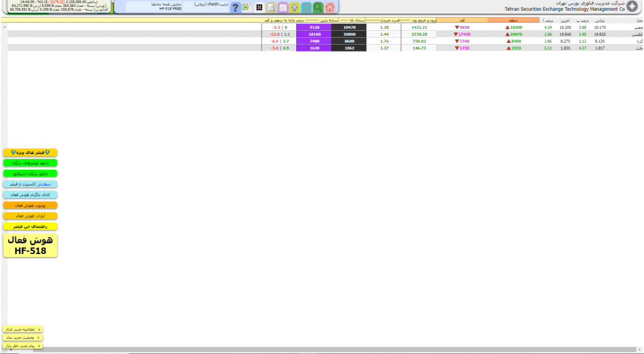Click the red up triangle beside 1920
This screenshot has width=644, height=354.
[x=508, y=48]
